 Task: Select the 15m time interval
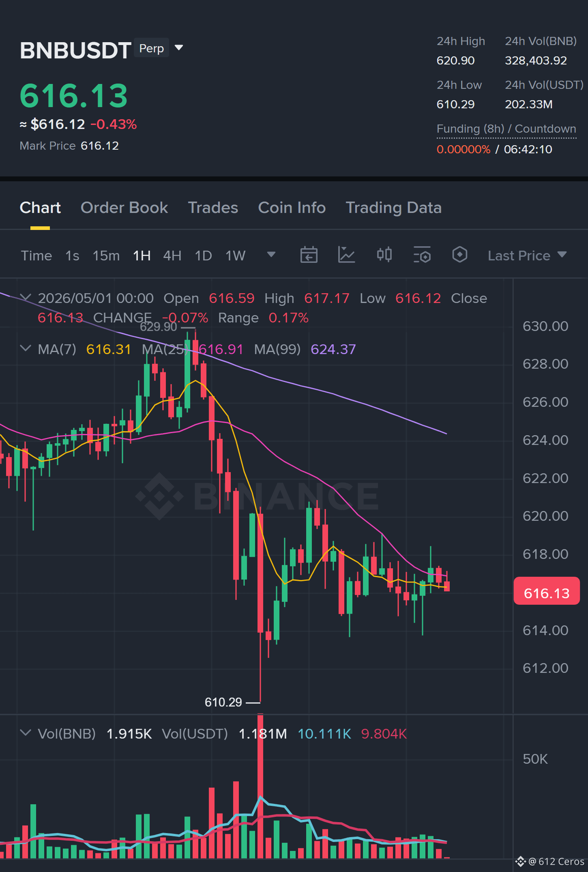[x=106, y=256]
